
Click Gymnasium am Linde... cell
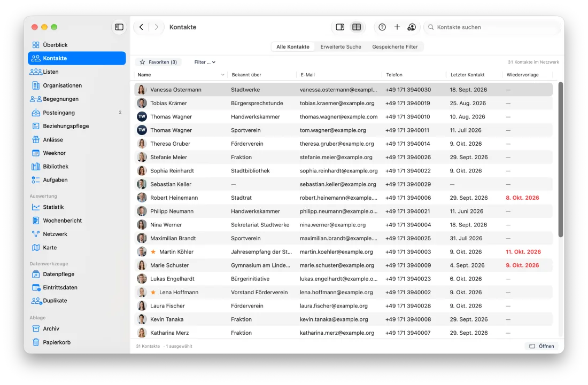[260, 265]
